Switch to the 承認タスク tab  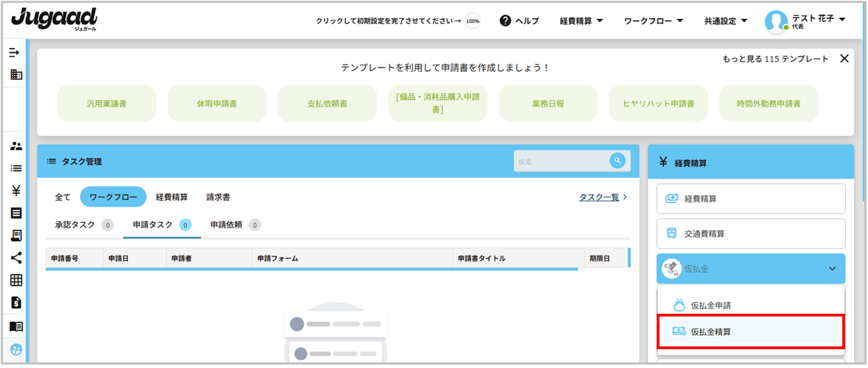tap(83, 225)
